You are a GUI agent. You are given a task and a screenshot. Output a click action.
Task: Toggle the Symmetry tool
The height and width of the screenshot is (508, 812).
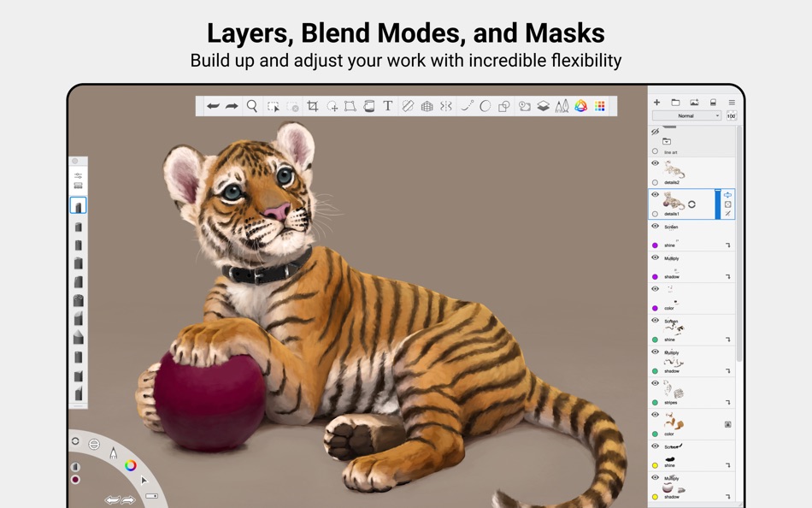tap(446, 106)
